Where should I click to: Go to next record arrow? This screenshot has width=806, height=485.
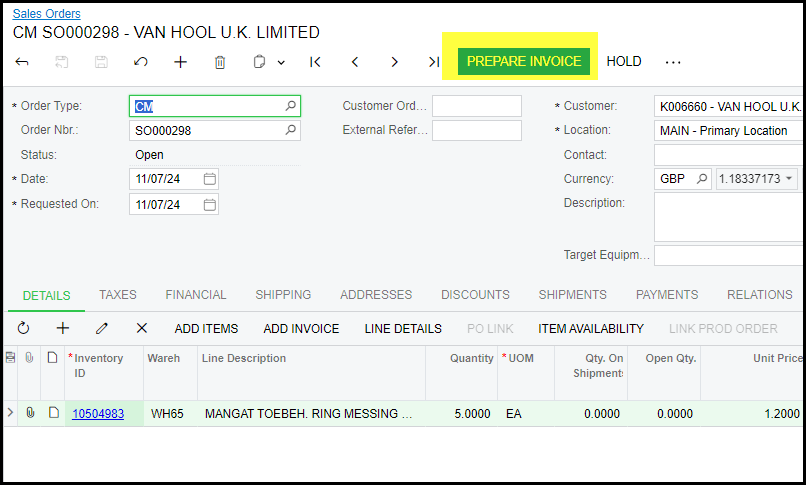click(x=395, y=62)
